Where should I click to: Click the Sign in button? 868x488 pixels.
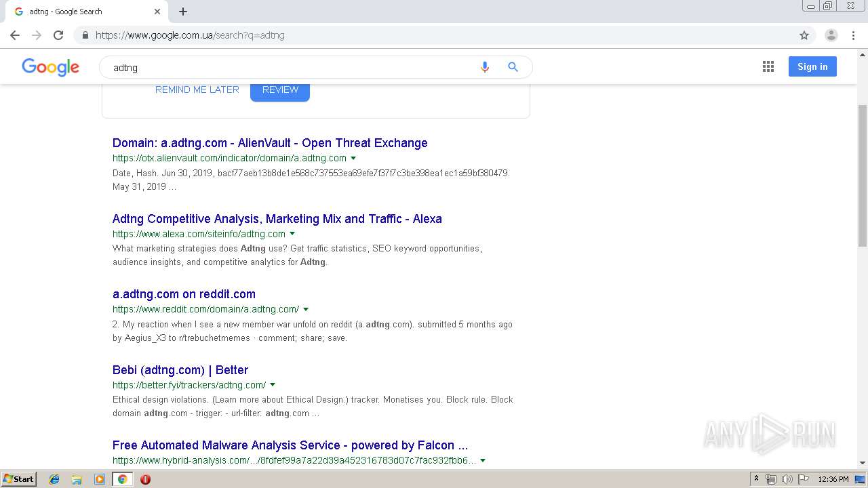click(x=812, y=66)
